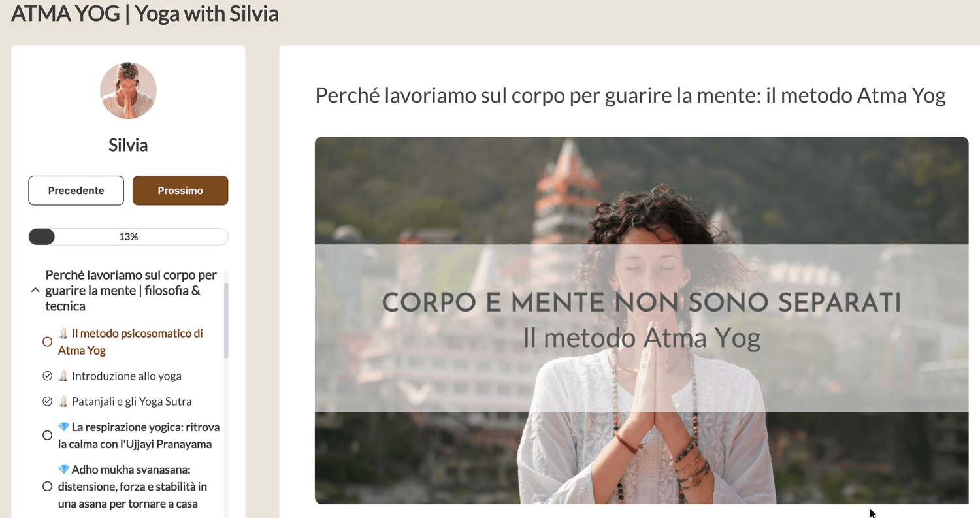
Task: Click the lesson list scrollbar
Action: click(x=226, y=321)
